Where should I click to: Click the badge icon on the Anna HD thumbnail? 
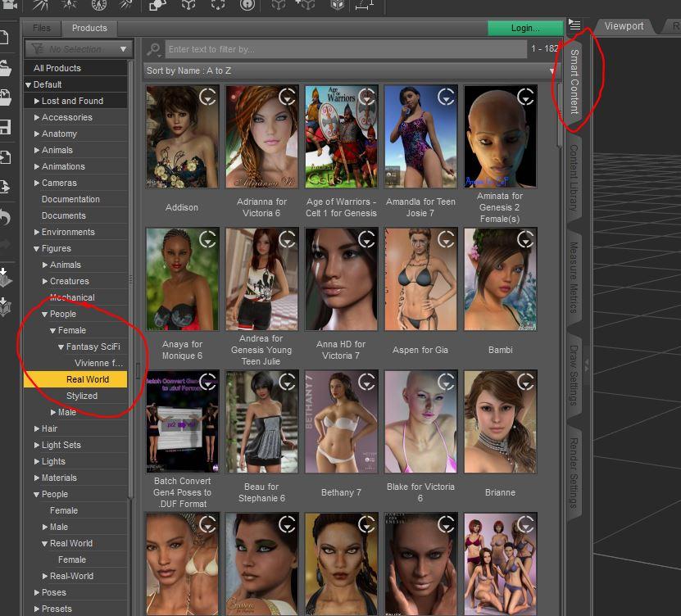[366, 239]
